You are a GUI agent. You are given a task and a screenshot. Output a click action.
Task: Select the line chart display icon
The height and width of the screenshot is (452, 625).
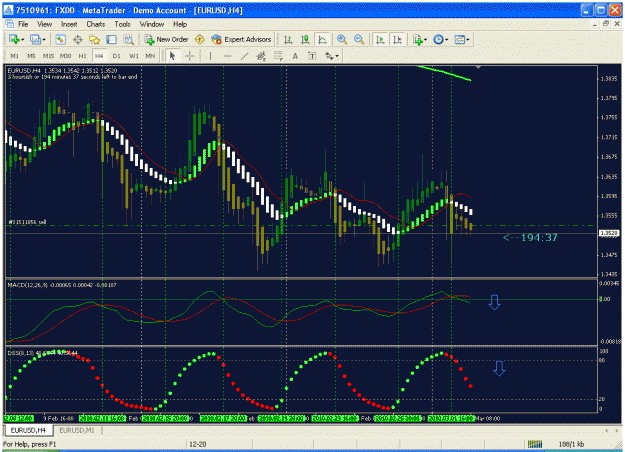coord(322,39)
